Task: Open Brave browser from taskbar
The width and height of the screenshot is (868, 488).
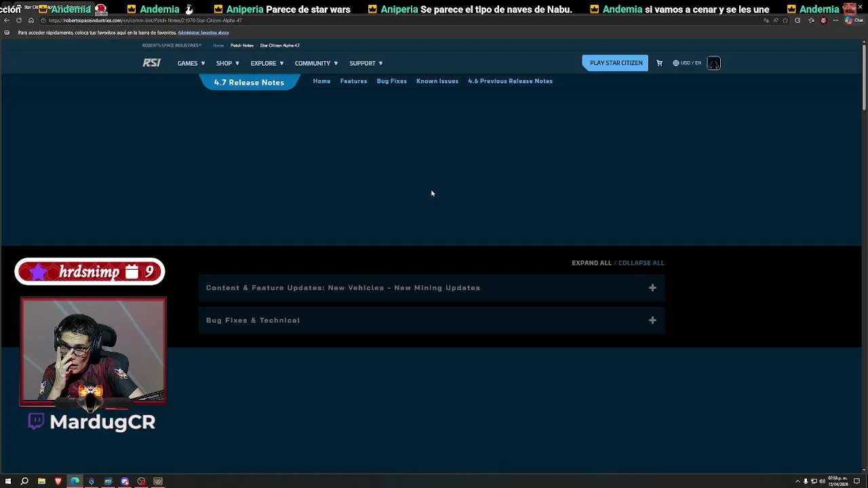Action: [x=58, y=481]
